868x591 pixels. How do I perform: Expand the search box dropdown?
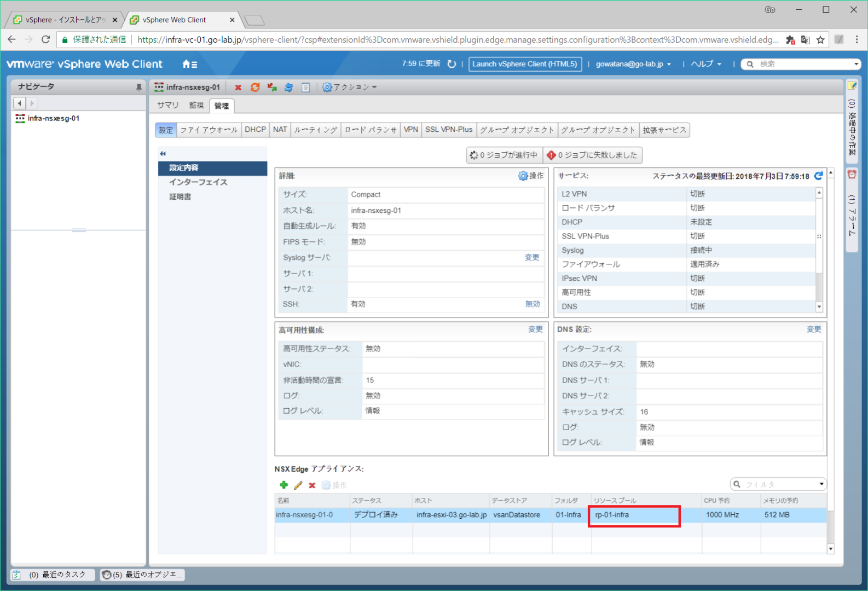tap(857, 64)
